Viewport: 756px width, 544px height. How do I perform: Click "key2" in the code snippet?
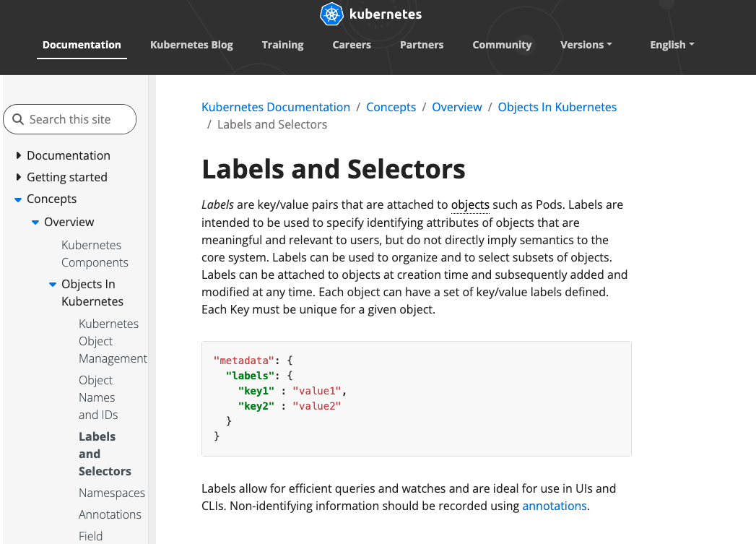coord(256,406)
